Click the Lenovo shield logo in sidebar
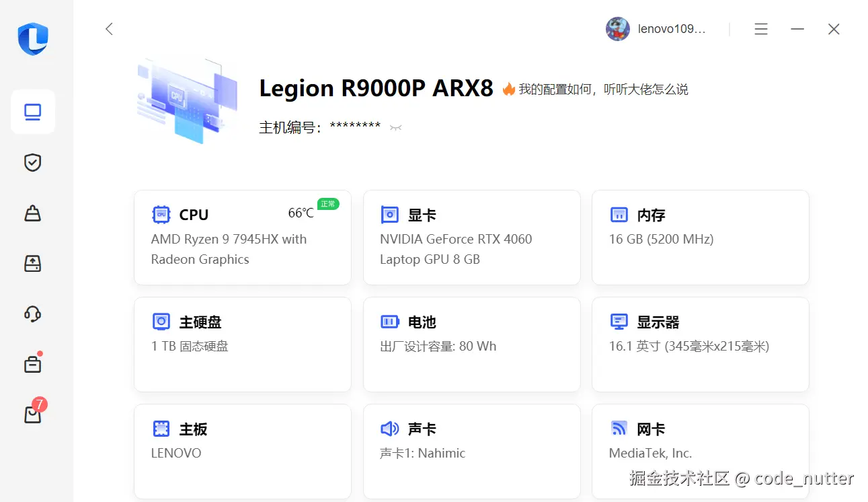The image size is (868, 502). [x=33, y=38]
